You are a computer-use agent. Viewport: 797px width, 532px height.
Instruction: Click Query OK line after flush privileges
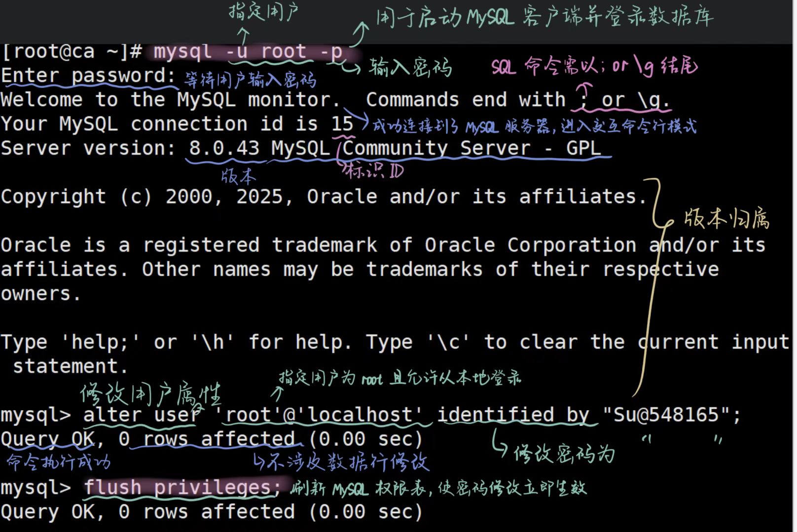(x=212, y=512)
